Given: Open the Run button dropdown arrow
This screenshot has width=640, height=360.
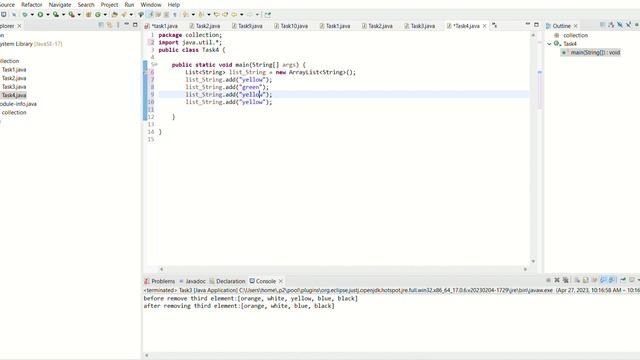Looking at the screenshot, I should point(48,15).
